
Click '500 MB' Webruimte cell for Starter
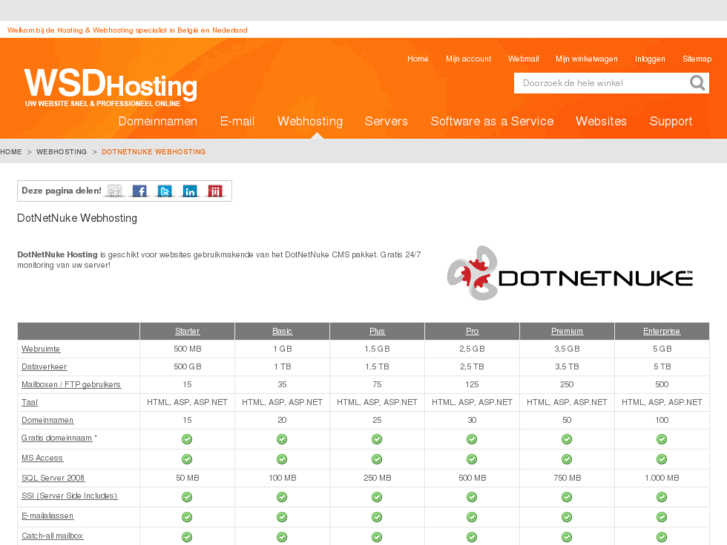pyautogui.click(x=187, y=349)
